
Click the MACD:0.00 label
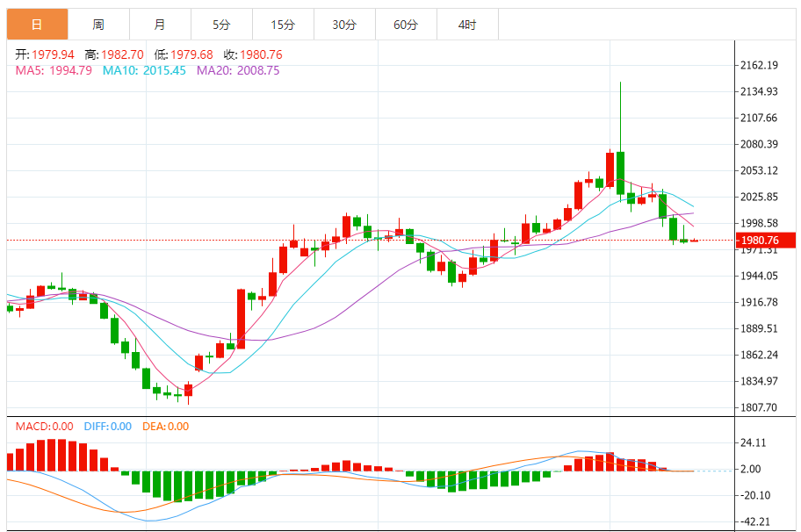coord(45,427)
